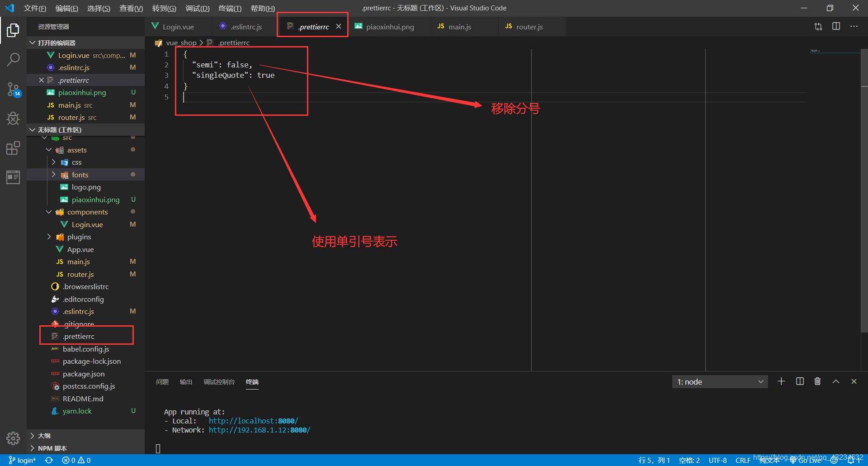Screen dimensions: 868x466
Task: Expand the NPM scripts section
Action: tap(86, 448)
